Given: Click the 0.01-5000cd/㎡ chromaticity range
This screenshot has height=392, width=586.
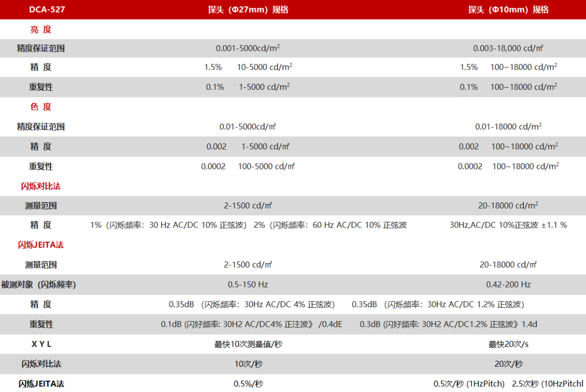Looking at the screenshot, I should coord(248,127).
